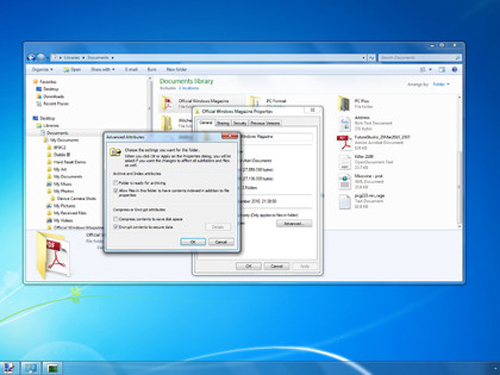
Task: Enable Compress contents to save disk space
Action: pyautogui.click(x=116, y=219)
